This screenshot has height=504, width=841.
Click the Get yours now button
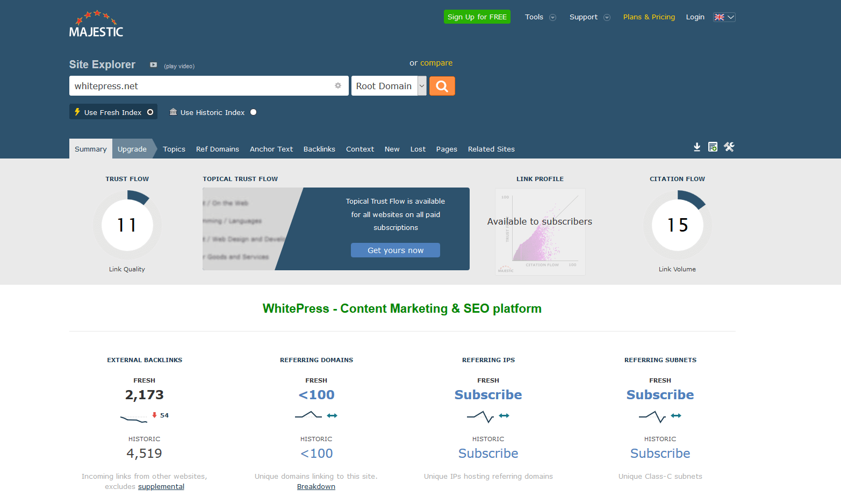click(396, 250)
